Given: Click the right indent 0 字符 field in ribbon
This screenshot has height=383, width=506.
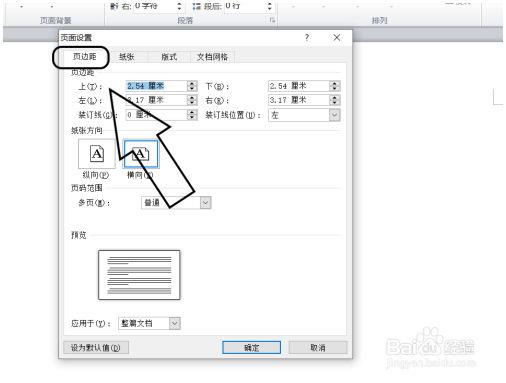Looking at the screenshot, I should coord(155,6).
